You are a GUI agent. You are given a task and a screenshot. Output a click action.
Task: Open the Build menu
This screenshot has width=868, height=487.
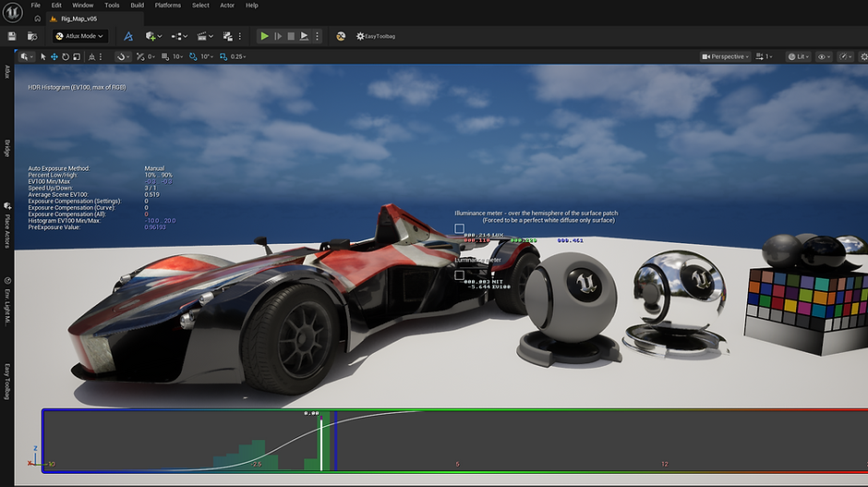(x=138, y=5)
